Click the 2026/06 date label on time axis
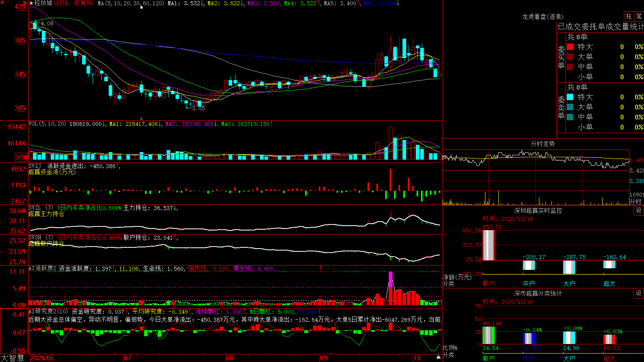This screenshot has height=362, width=644. point(42,358)
